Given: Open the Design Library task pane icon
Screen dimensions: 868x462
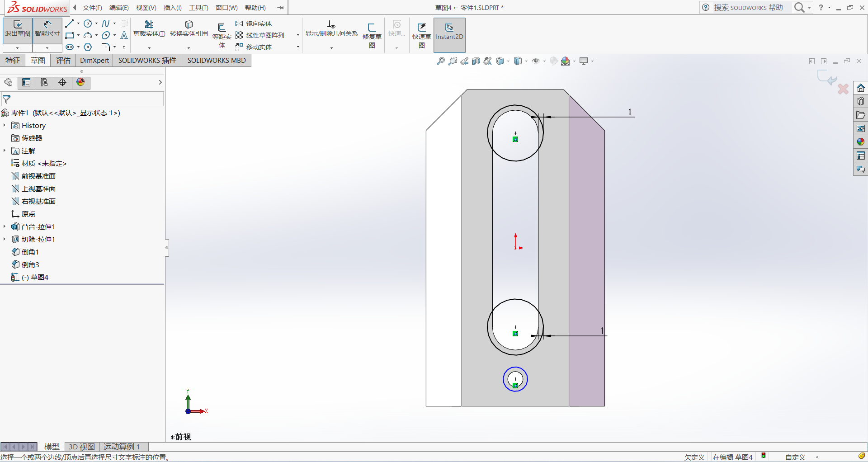Looking at the screenshot, I should click(861, 101).
